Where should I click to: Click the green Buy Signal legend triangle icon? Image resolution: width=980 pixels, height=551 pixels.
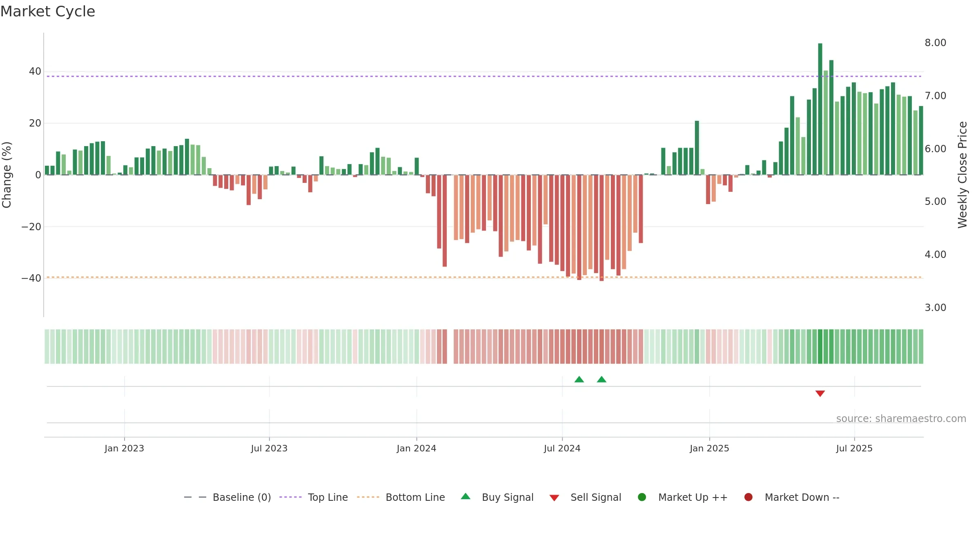click(x=465, y=496)
